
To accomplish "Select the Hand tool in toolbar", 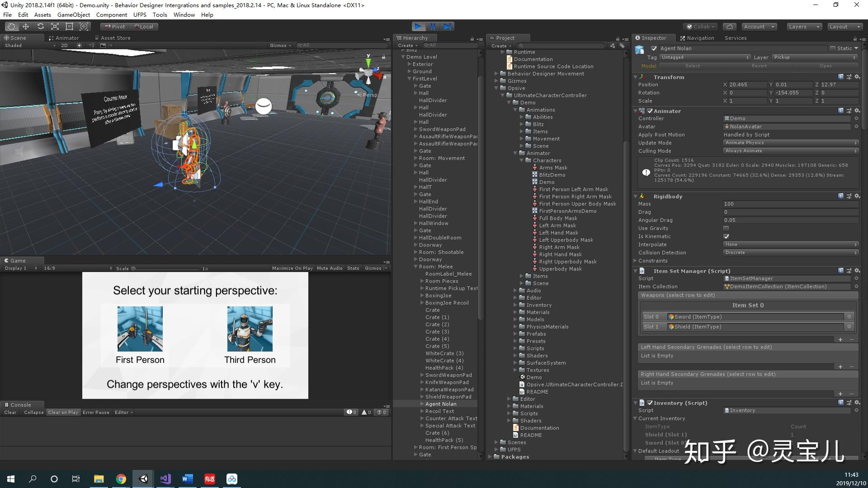I will pyautogui.click(x=11, y=27).
